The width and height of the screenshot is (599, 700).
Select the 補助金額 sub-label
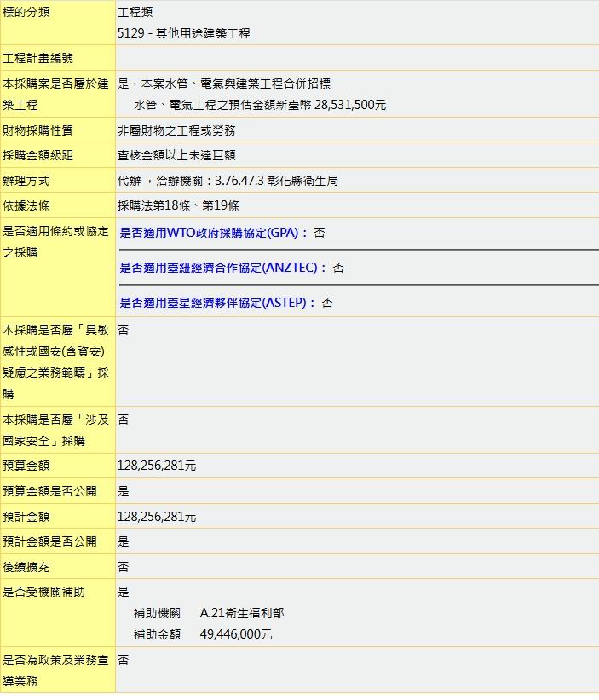[x=157, y=634]
